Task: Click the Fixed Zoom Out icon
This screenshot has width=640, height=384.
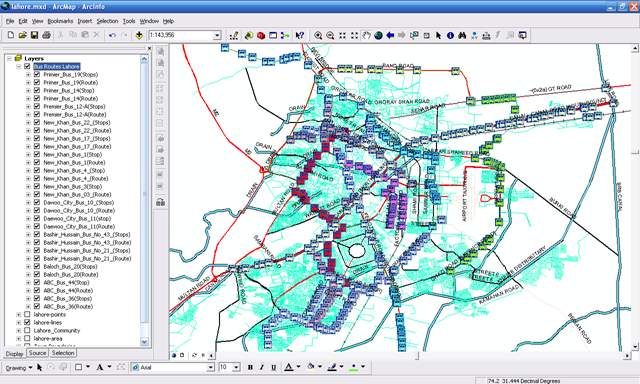Action: click(354, 36)
